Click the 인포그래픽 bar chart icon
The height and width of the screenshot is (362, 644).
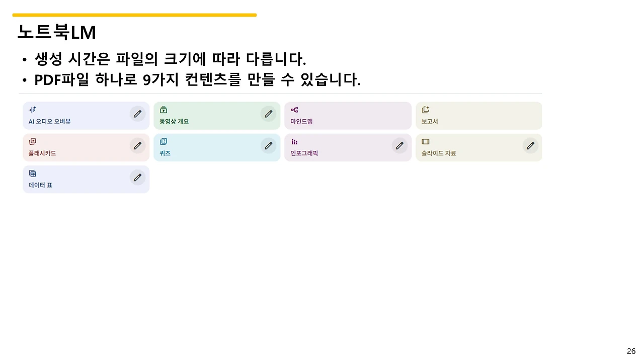click(294, 141)
